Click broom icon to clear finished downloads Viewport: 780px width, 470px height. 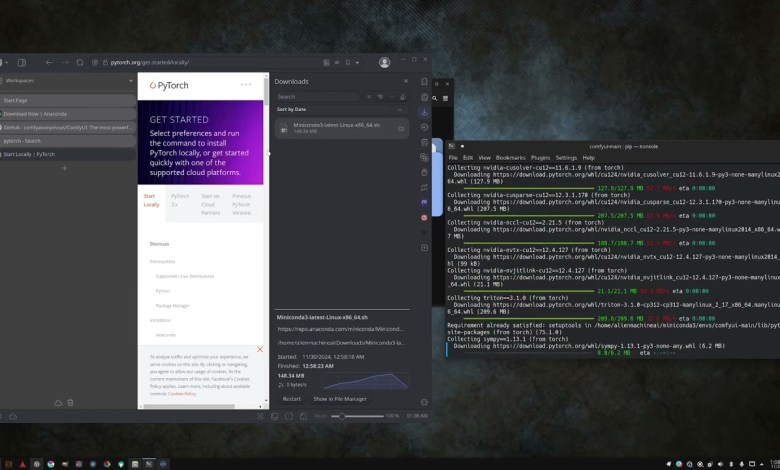pyautogui.click(x=403, y=97)
